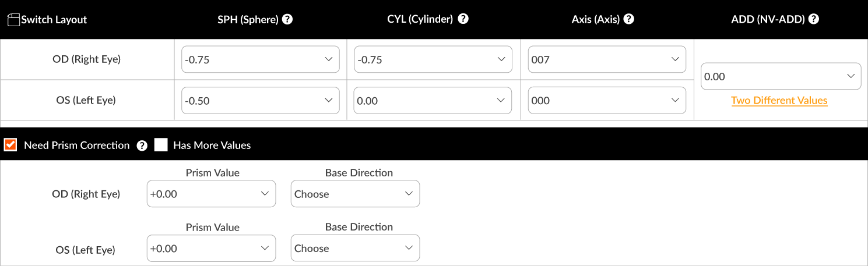Image resolution: width=868 pixels, height=266 pixels.
Task: Open OS Left Eye Axis dropdown showing 000
Action: (607, 101)
